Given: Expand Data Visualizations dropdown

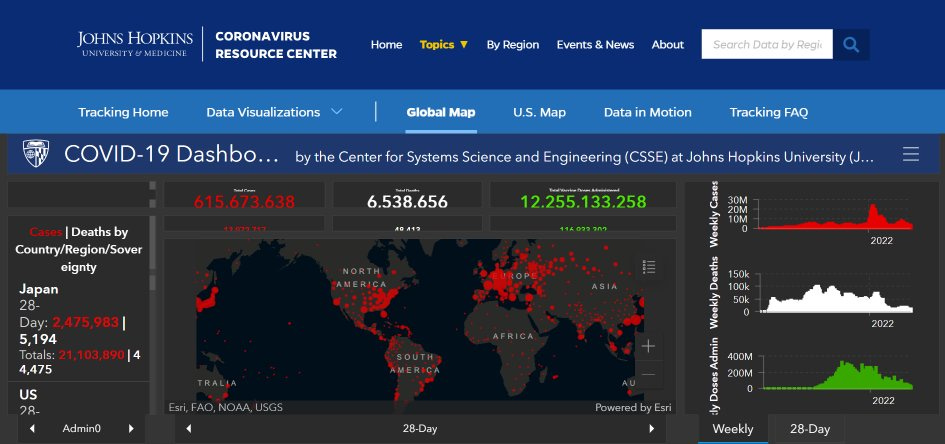Looking at the screenshot, I should [274, 112].
